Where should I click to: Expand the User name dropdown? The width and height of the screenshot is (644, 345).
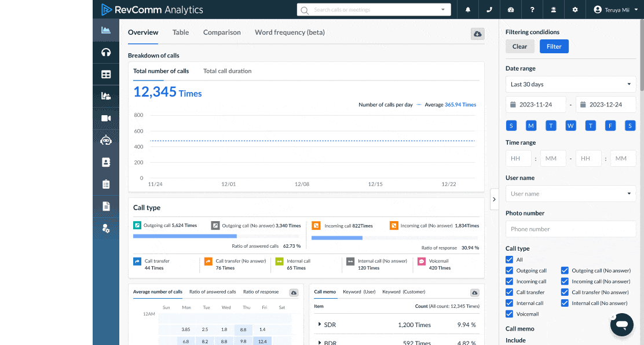(570, 194)
